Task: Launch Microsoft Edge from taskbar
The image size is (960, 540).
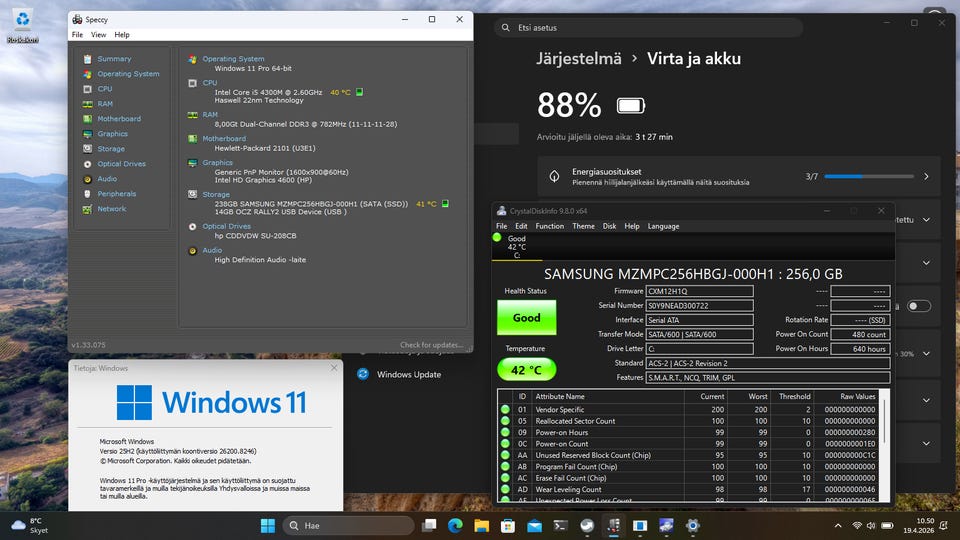Action: click(455, 525)
